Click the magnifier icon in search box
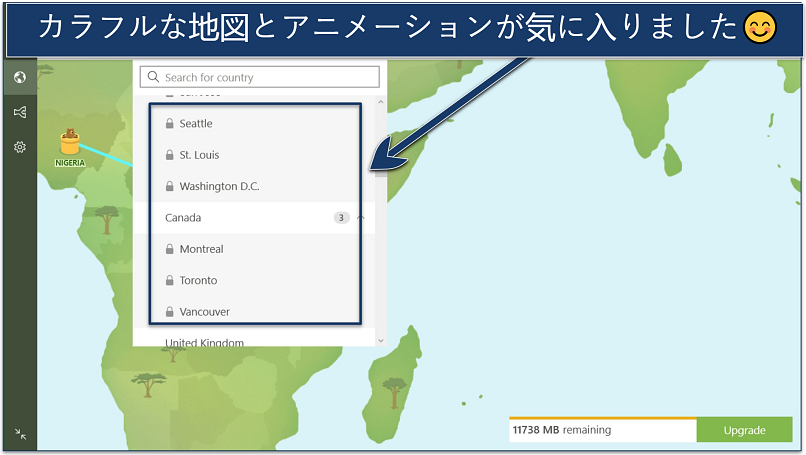Viewport: 806px width, 455px height. pos(153,77)
